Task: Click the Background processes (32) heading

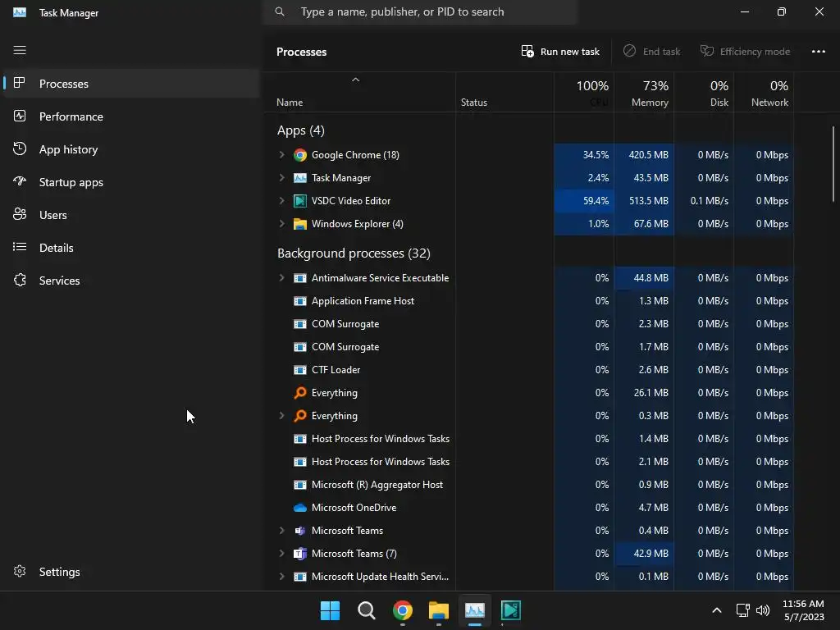Action: coord(354,253)
